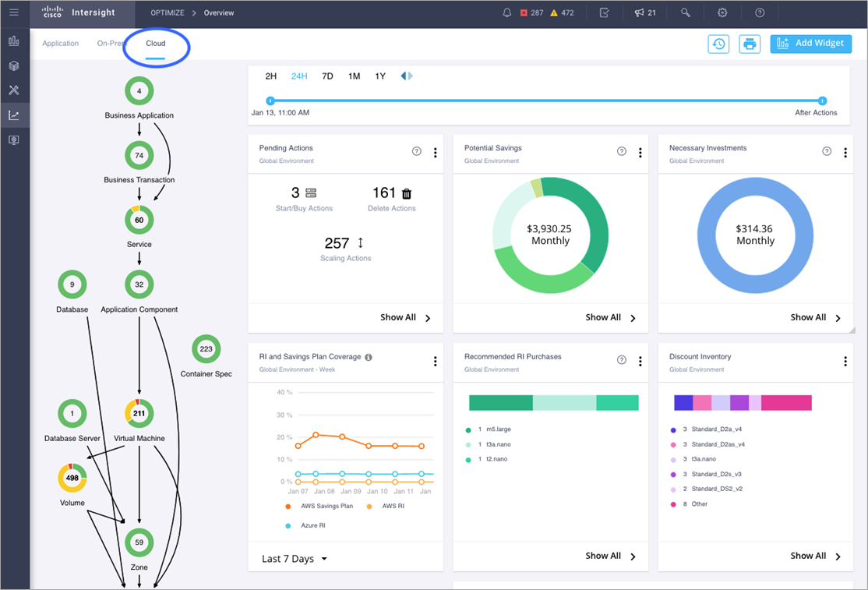The width and height of the screenshot is (868, 590).
Task: Open the 472 warnings indicator
Action: click(x=562, y=12)
